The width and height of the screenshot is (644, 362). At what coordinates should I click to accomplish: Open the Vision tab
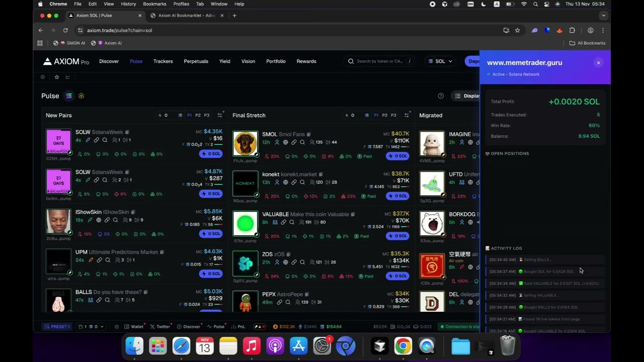click(248, 61)
